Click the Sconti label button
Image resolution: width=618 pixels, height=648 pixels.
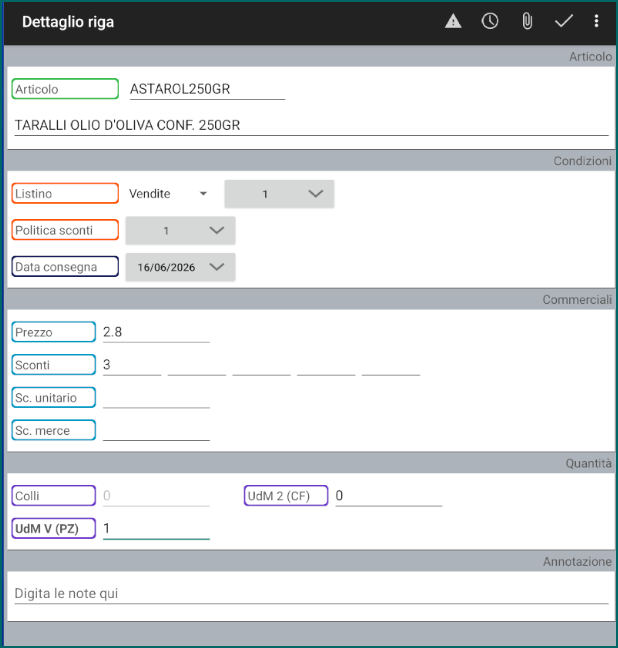point(54,364)
